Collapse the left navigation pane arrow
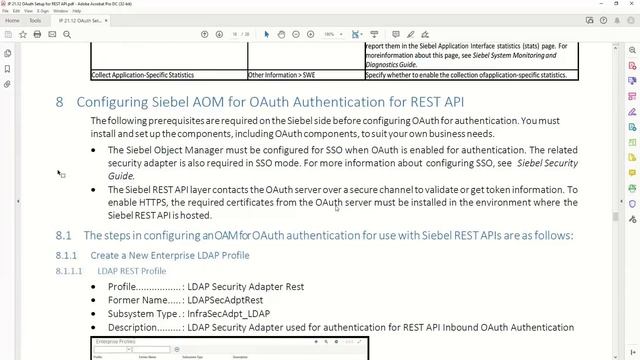Image resolution: width=640 pixels, height=360 pixels. tap(18, 201)
